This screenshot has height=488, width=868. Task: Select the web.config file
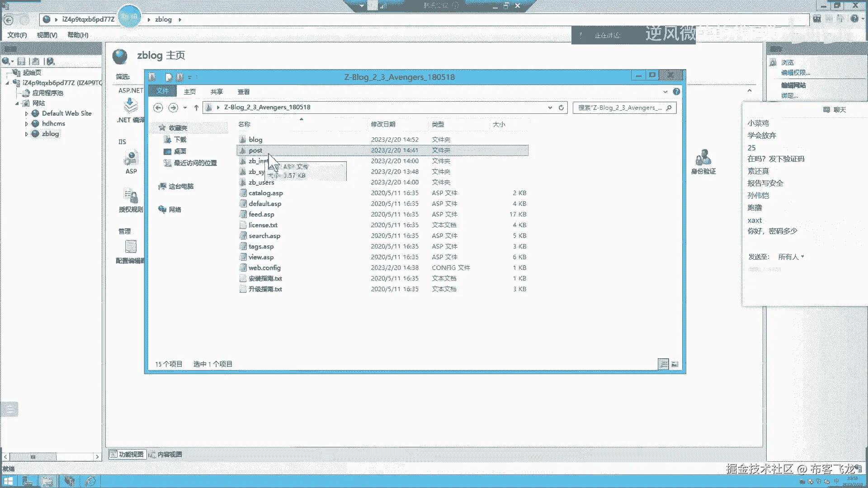click(x=264, y=268)
